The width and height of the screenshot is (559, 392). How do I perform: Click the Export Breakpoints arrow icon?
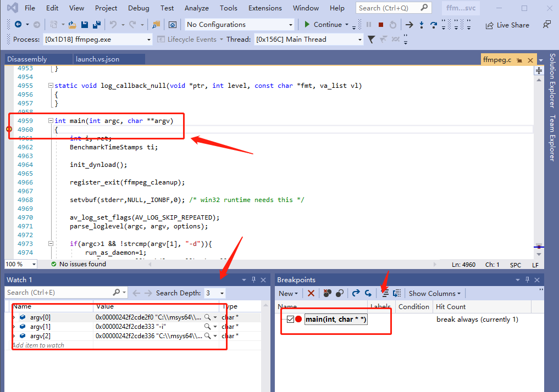356,293
